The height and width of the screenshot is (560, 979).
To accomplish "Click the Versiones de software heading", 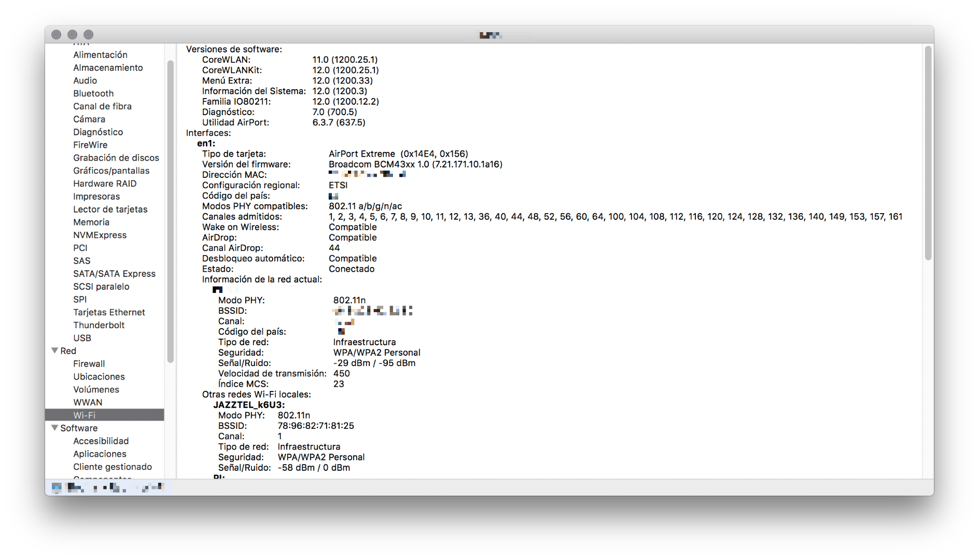I will coord(234,49).
